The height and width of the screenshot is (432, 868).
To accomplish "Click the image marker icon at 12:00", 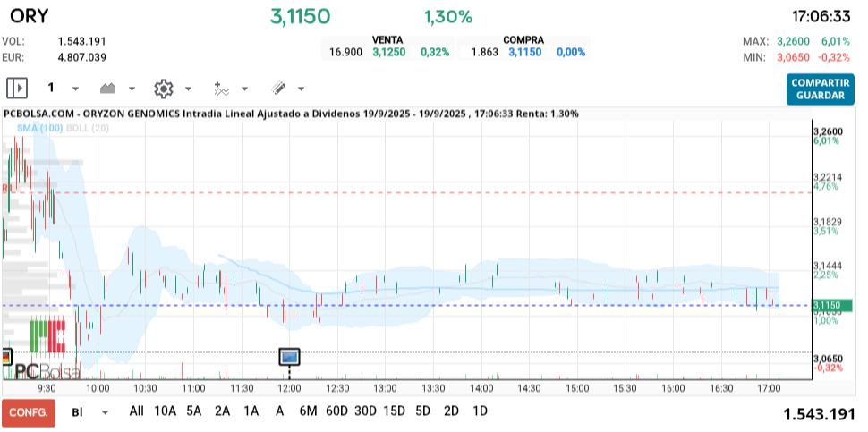I will pos(290,357).
